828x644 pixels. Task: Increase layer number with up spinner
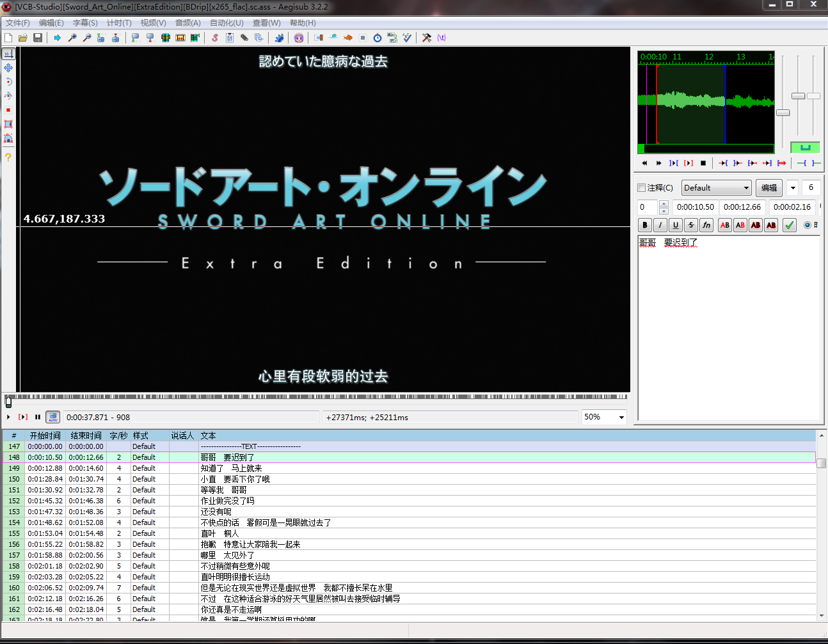[x=664, y=203]
